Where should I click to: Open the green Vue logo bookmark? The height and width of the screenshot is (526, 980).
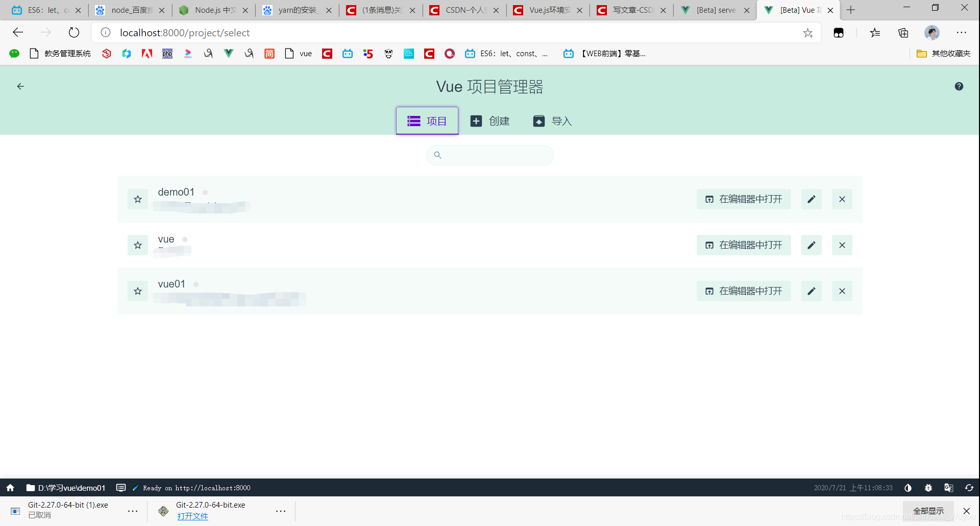click(229, 54)
